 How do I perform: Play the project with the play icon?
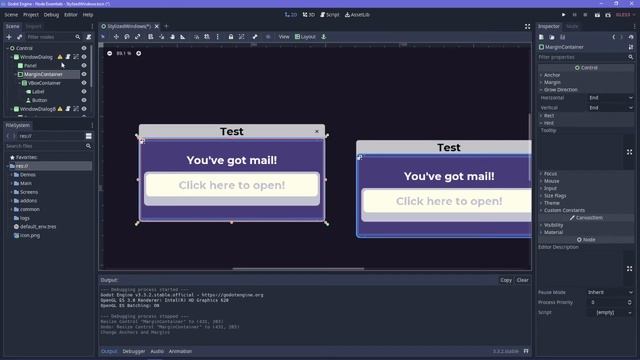pyautogui.click(x=564, y=15)
